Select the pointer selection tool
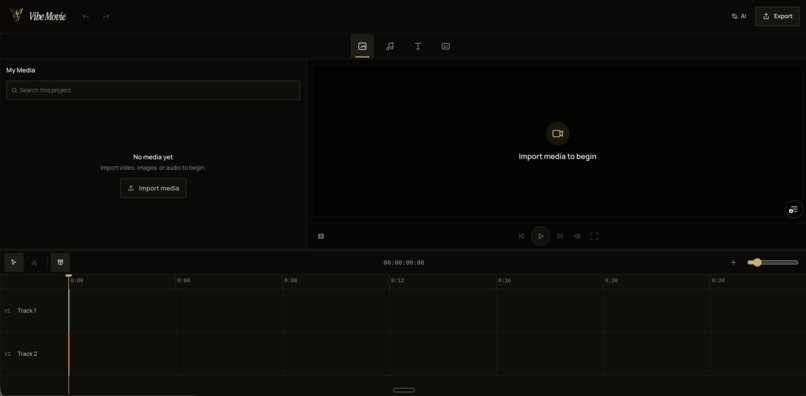Viewport: 806px width, 396px height. [x=14, y=262]
